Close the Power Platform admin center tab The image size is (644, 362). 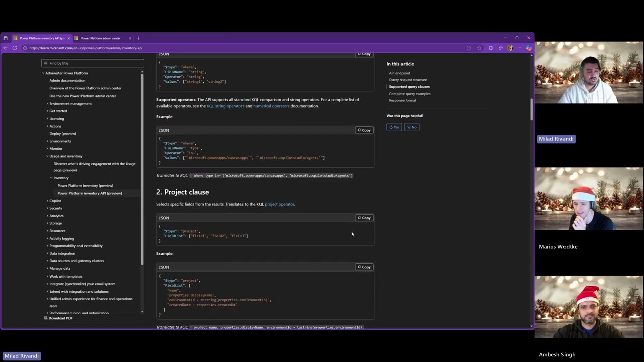click(130, 38)
